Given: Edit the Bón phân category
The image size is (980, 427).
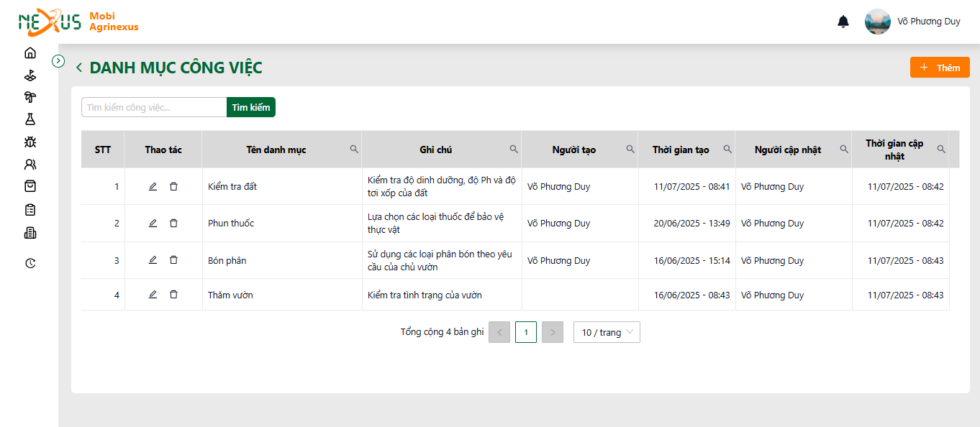Looking at the screenshot, I should tap(153, 260).
